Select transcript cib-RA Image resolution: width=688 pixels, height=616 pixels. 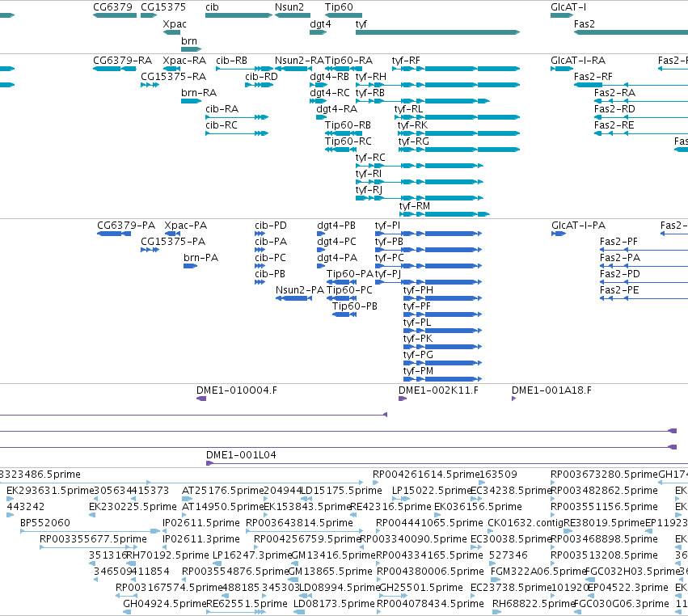click(237, 117)
